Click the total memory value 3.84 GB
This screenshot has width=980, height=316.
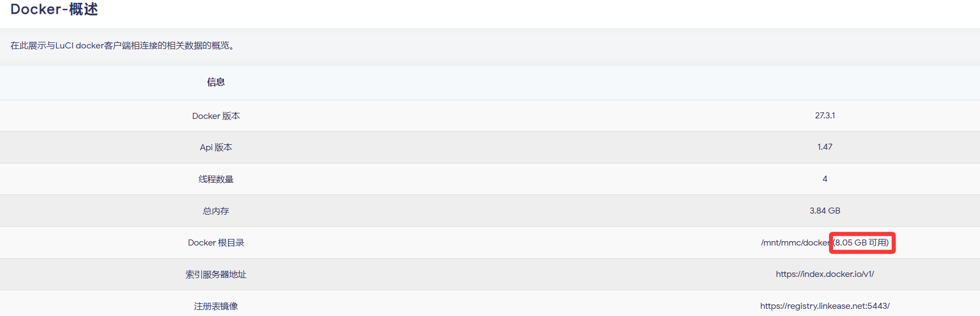coord(825,211)
